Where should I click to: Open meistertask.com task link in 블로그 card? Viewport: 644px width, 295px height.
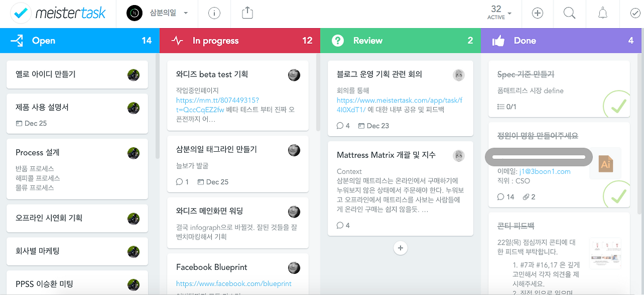tap(399, 105)
